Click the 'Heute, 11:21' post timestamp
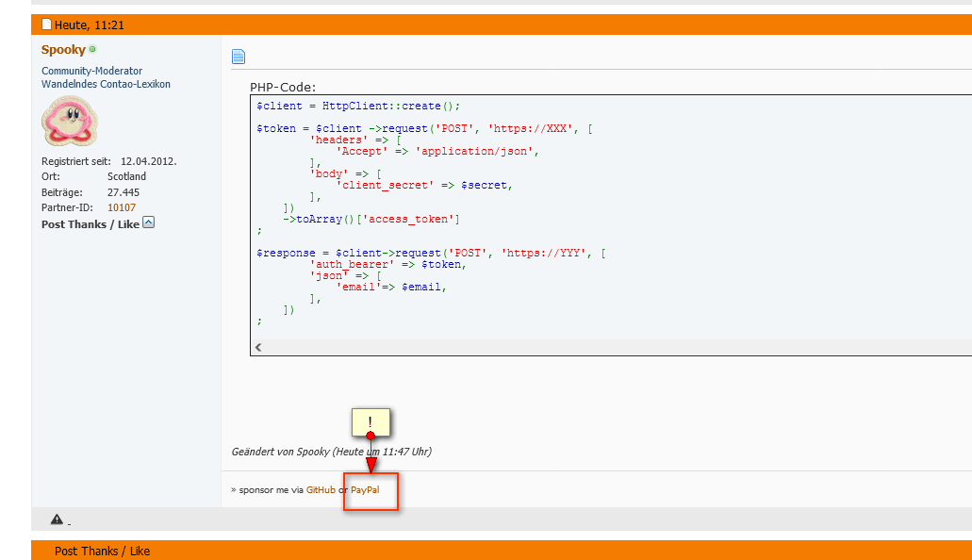This screenshot has width=972, height=560. tap(90, 25)
